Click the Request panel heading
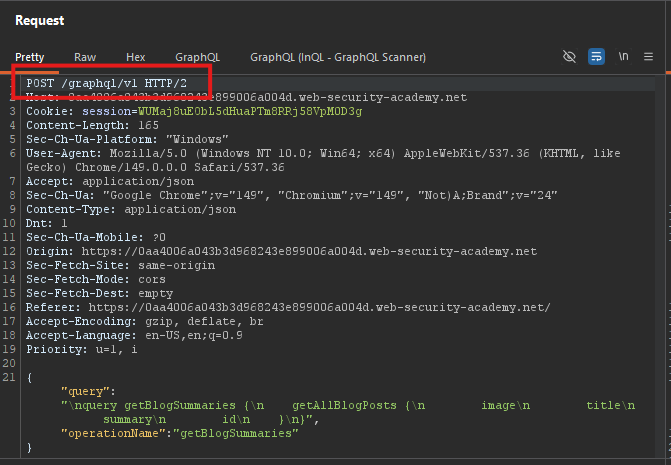This screenshot has height=465, width=671. (39, 20)
